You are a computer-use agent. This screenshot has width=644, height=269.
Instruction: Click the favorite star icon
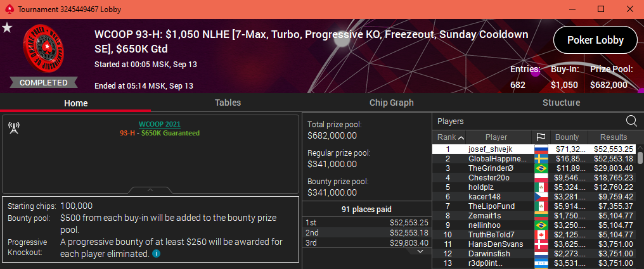tap(7, 28)
